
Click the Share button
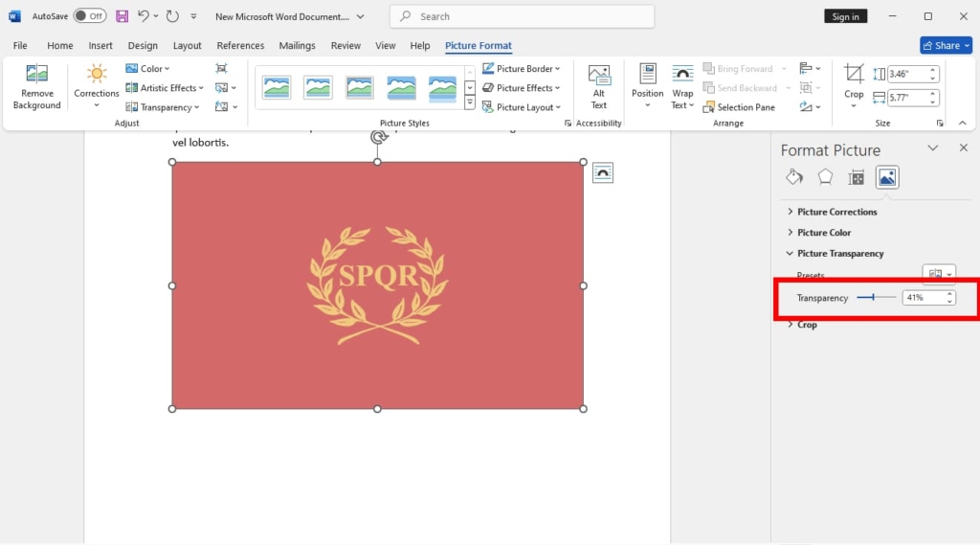click(946, 46)
